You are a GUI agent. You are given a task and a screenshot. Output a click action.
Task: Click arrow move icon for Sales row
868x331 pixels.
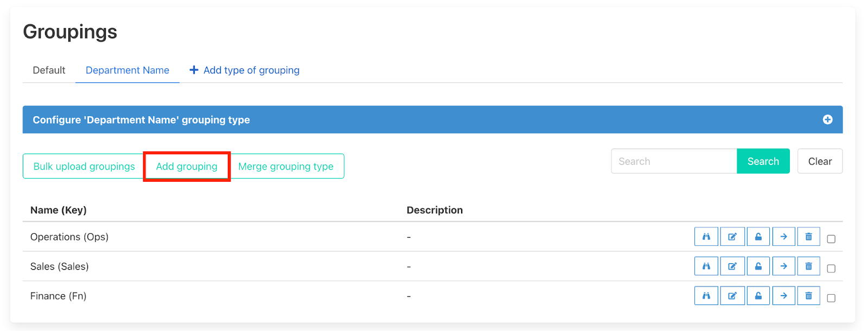[x=783, y=266]
